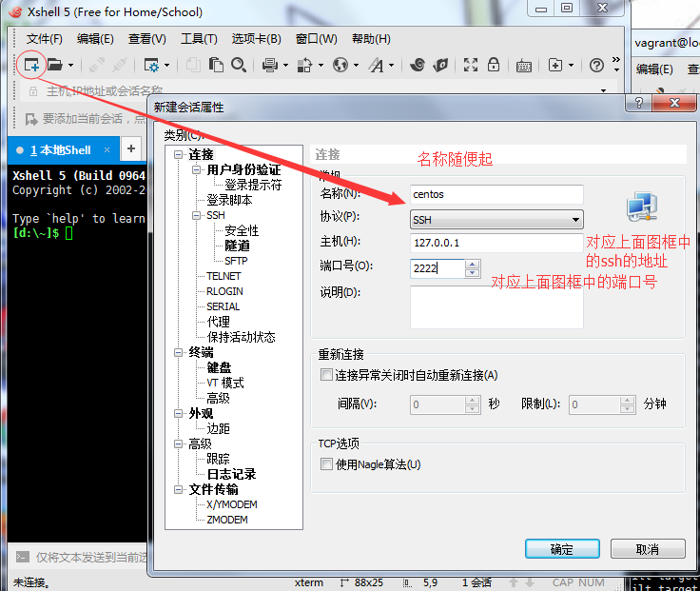Collapse the 外观 tree node

(x=178, y=413)
